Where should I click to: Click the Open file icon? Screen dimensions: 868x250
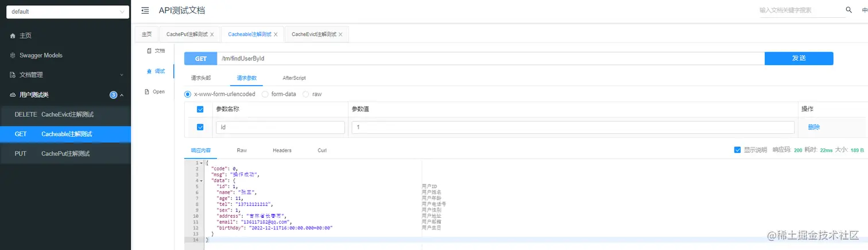(148, 91)
